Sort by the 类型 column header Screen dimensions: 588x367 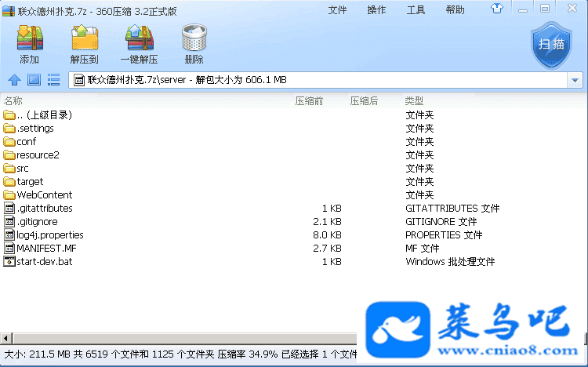pyautogui.click(x=414, y=101)
